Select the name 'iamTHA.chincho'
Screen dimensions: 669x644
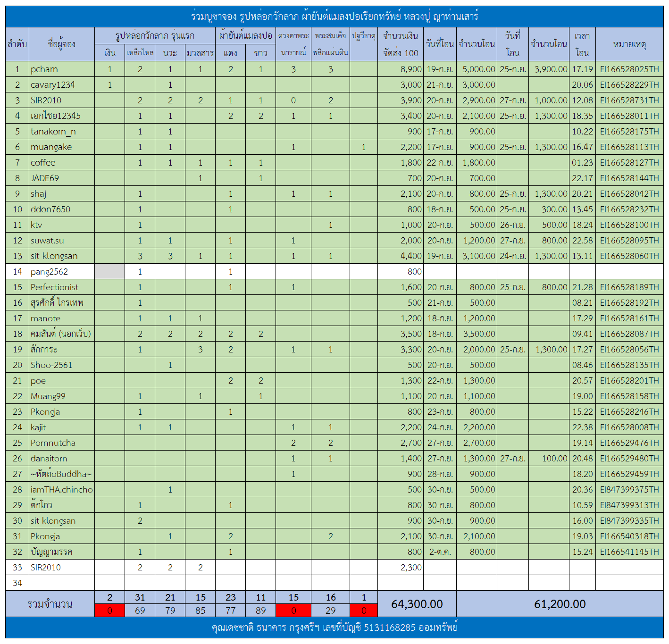62,490
